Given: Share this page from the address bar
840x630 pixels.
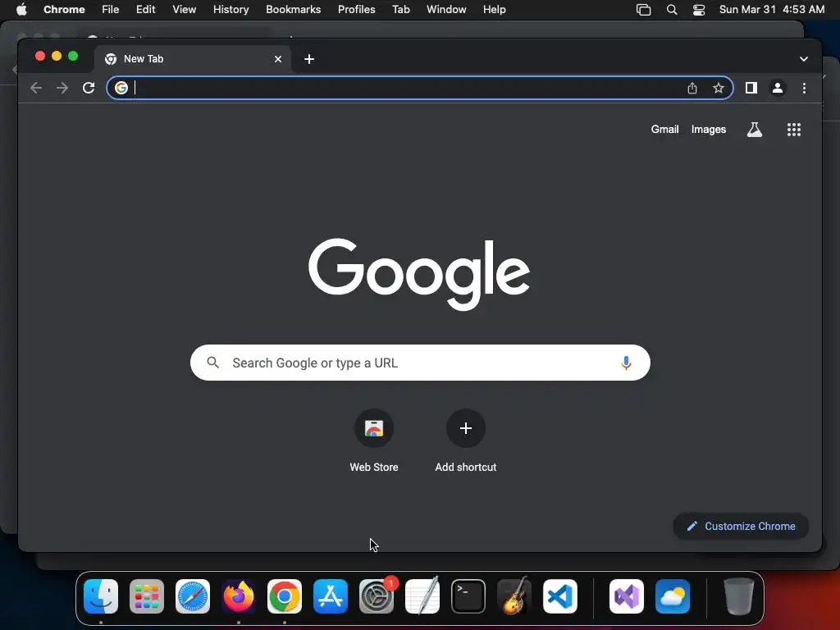Looking at the screenshot, I should point(692,88).
